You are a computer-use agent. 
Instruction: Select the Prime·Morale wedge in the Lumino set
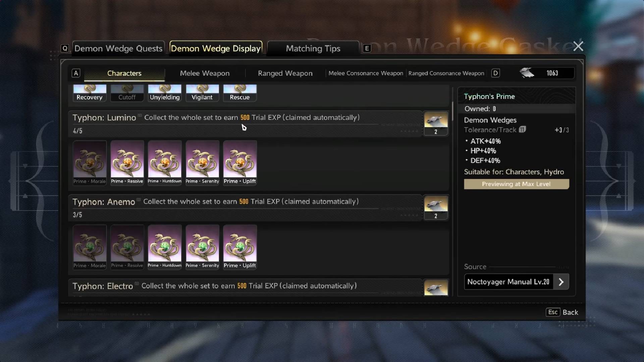point(90,163)
